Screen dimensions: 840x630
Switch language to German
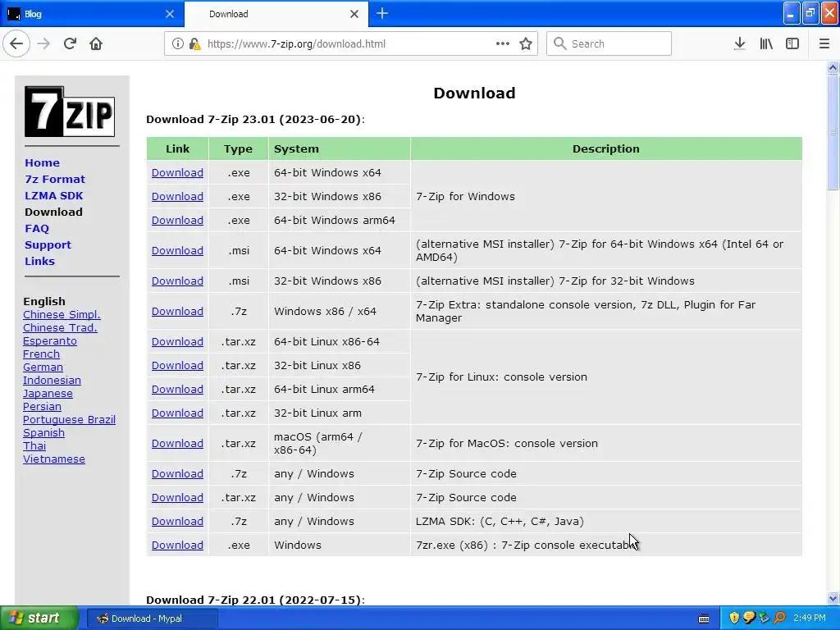click(x=43, y=367)
